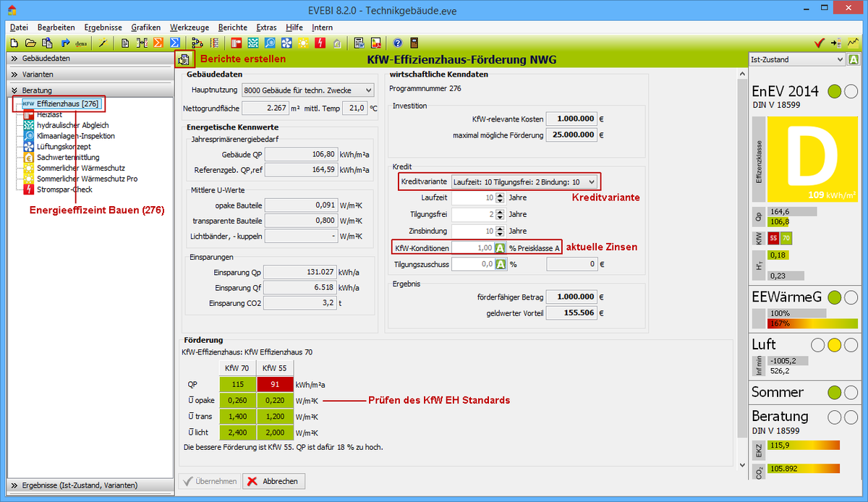The image size is (868, 502).
Task: Click the red checkmark icon top right
Action: click(x=820, y=43)
